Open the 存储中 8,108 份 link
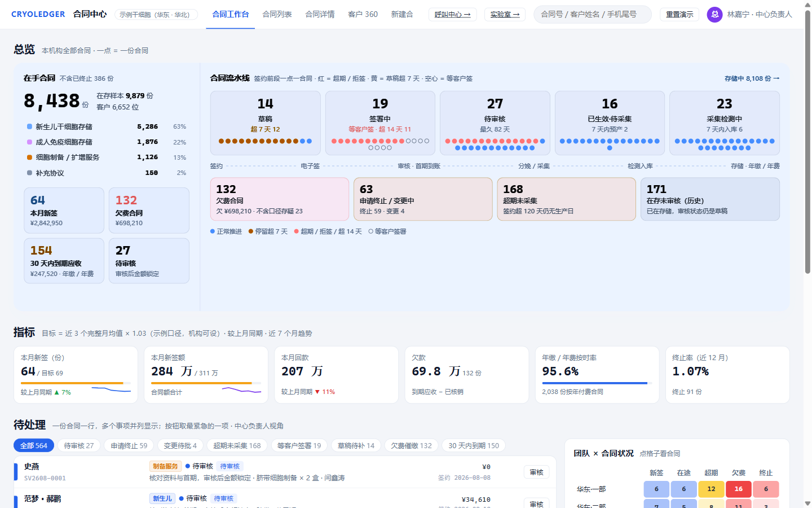Screen dimensions: 812x508 point(752,78)
